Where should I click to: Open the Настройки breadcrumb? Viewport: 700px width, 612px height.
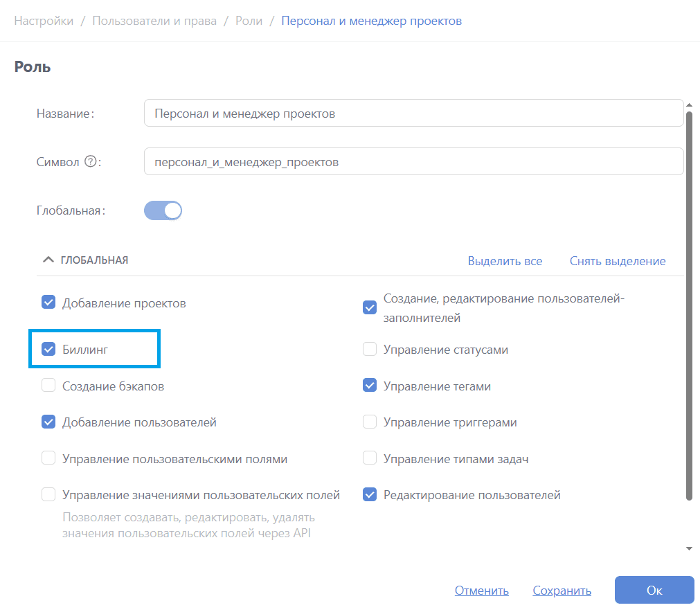pos(44,21)
